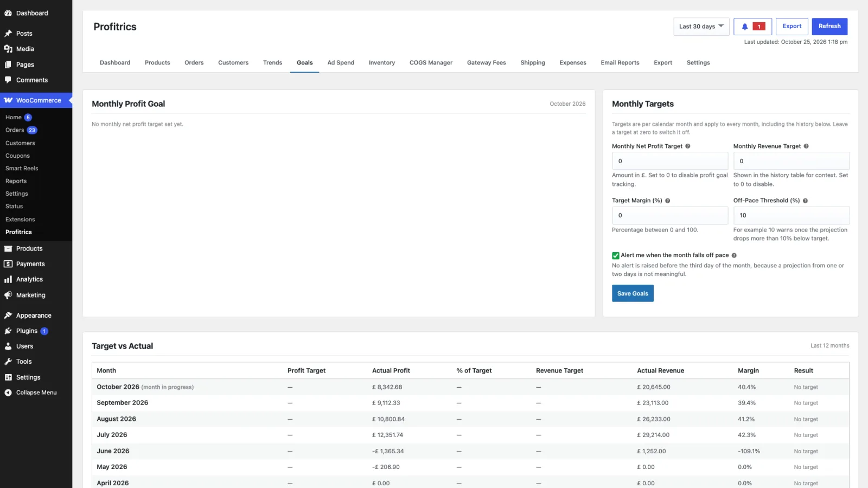
Task: Open the 'Last 30 days' date range dropdown
Action: point(701,27)
